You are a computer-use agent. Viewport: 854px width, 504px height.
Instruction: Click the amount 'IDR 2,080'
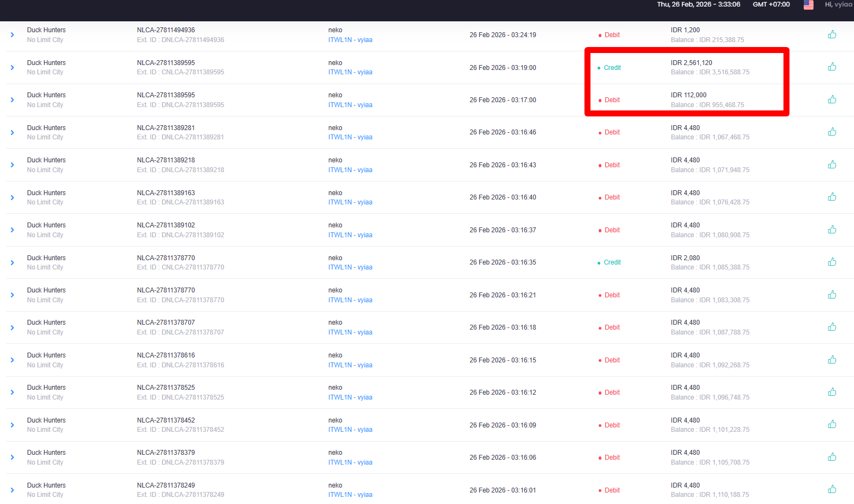(686, 258)
